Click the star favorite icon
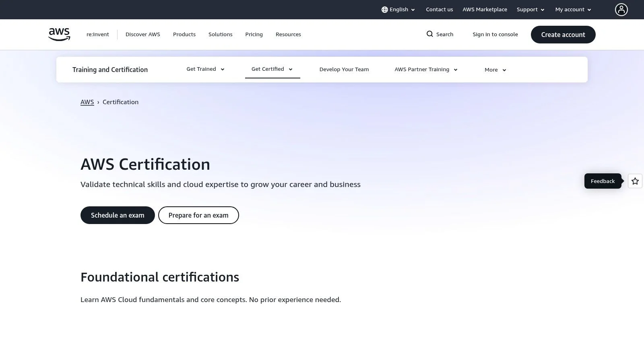This screenshot has width=644, height=362. point(635,181)
